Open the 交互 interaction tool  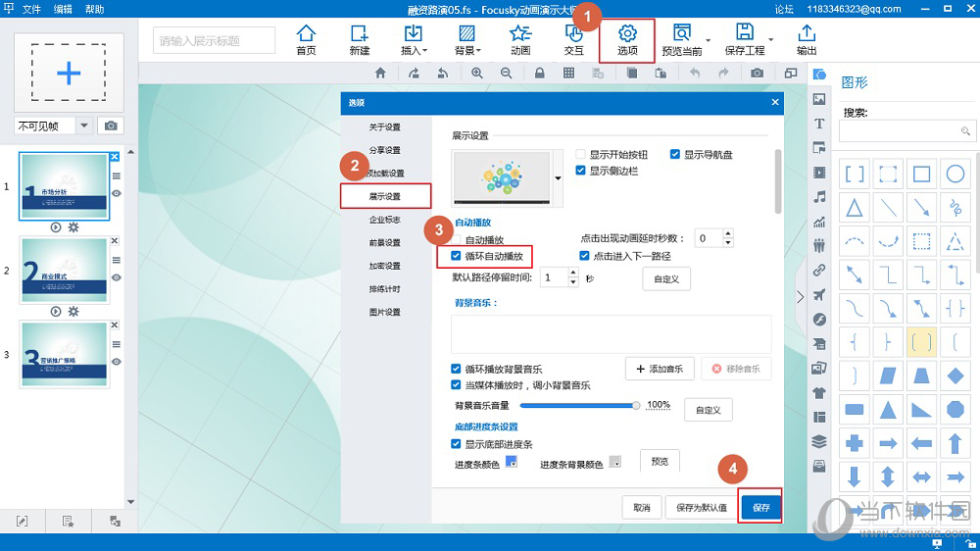[x=573, y=40]
